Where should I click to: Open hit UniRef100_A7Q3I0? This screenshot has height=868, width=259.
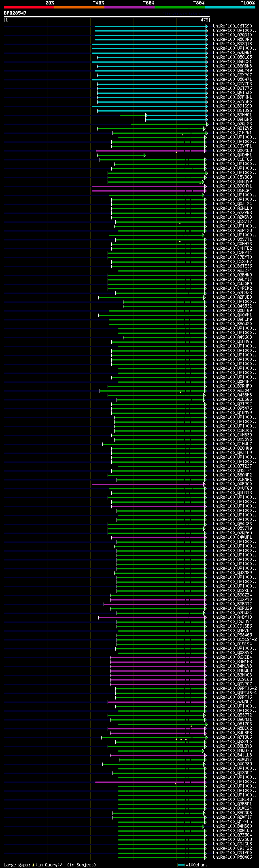(232, 35)
